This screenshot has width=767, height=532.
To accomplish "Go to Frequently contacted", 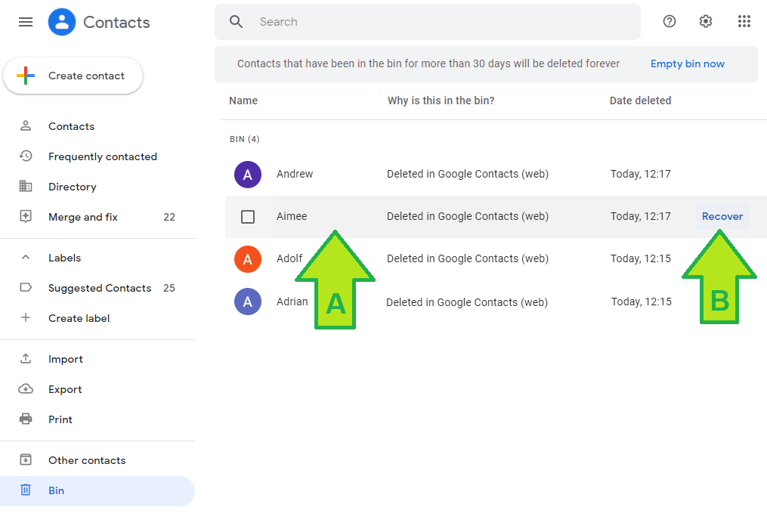I will point(102,156).
